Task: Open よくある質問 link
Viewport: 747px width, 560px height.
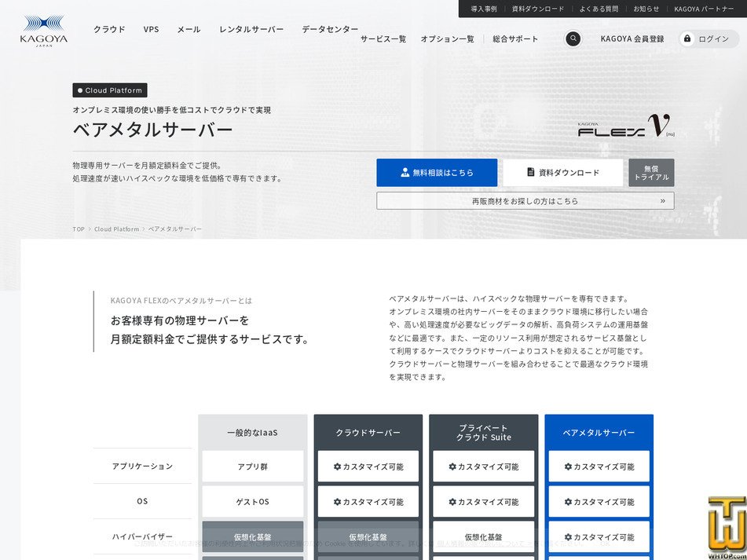Action: (599, 9)
